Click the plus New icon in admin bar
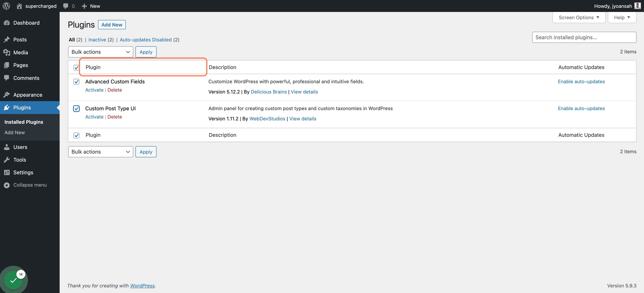Viewport: 644px width, 293px height. click(x=84, y=6)
